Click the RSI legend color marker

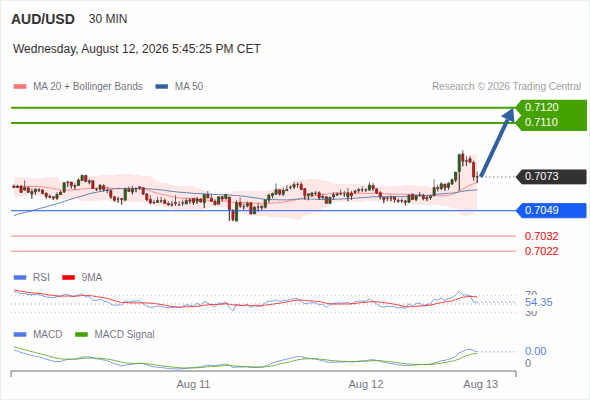pos(20,278)
